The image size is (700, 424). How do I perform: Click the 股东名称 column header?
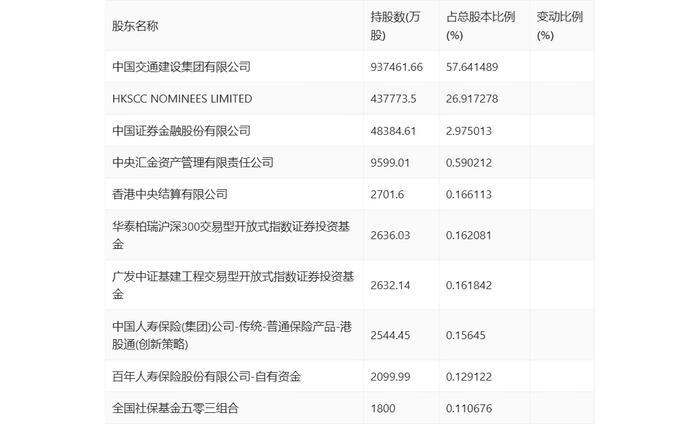[135, 26]
